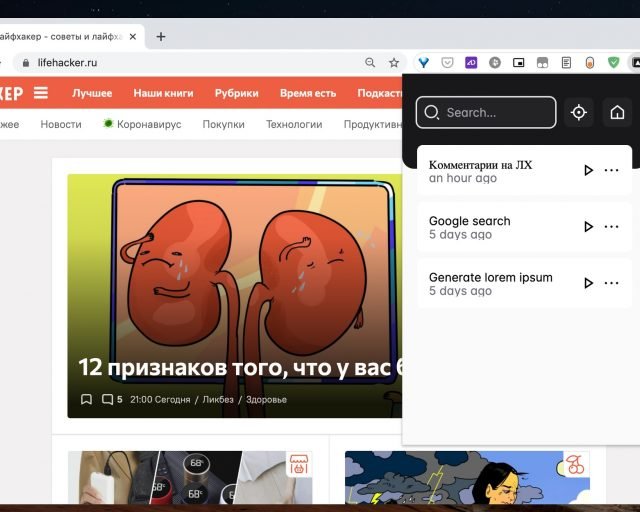Bookmark the kidney article with ribbon icon
Screen dimensions: 640x512
(x=86, y=399)
